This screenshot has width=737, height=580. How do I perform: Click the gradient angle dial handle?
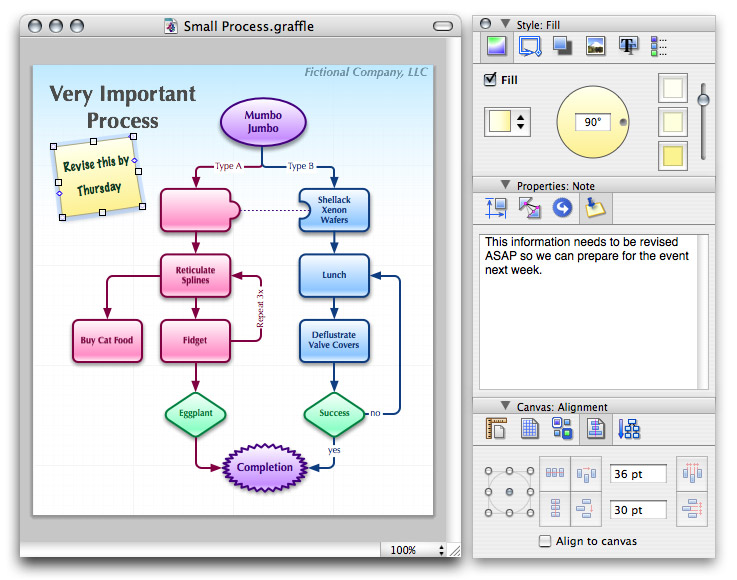(x=623, y=122)
